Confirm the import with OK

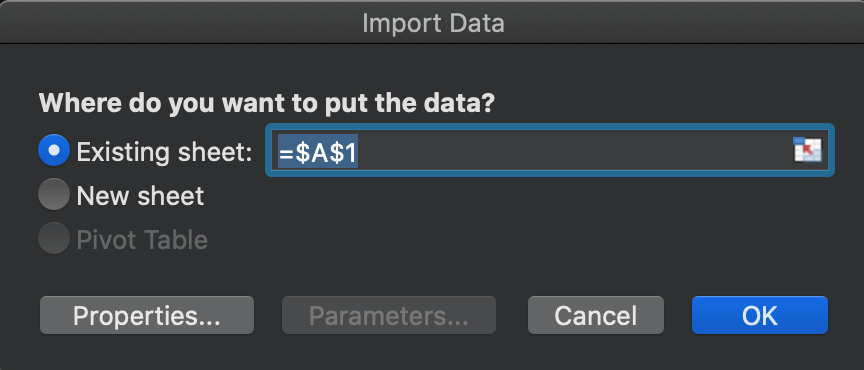click(x=760, y=315)
